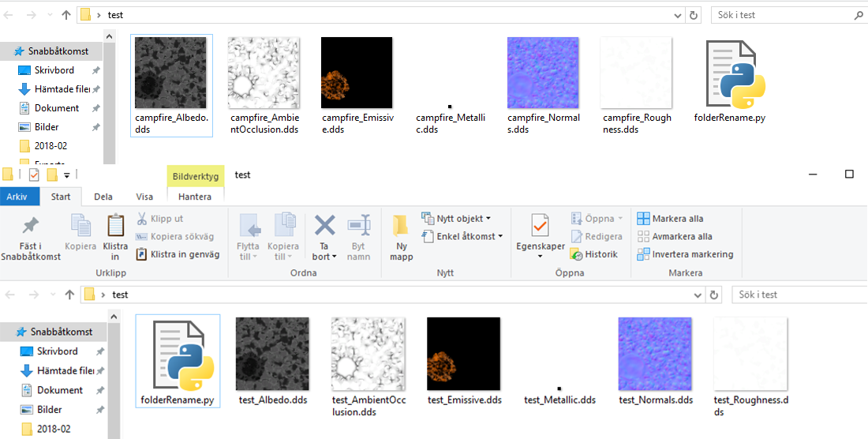This screenshot has height=439, width=868.
Task: Click the Kopiera icon in Urklipp group
Action: pyautogui.click(x=80, y=225)
